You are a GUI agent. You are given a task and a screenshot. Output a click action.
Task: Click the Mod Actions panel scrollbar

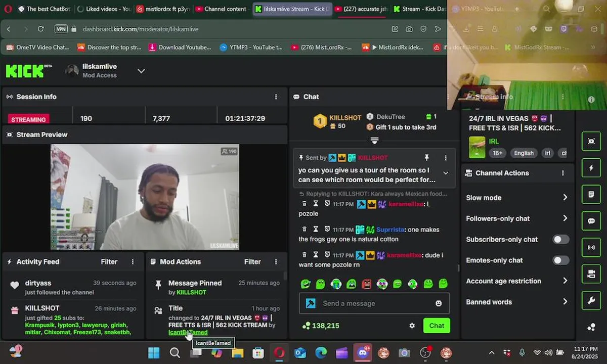click(285, 276)
